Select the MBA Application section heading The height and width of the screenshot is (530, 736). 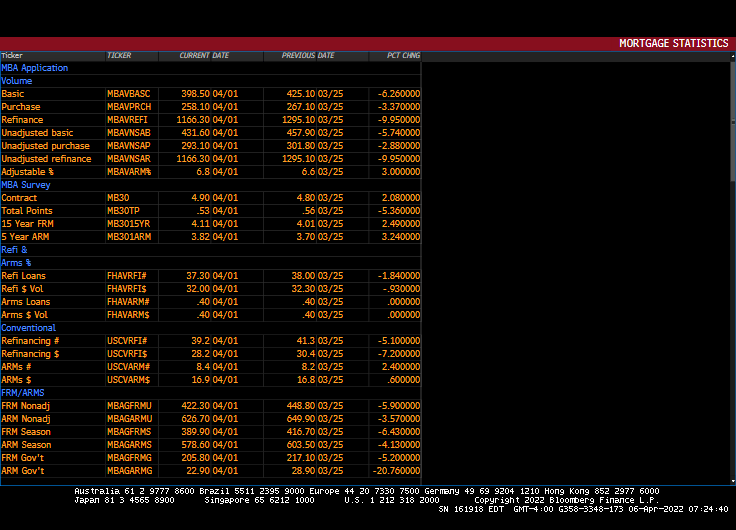[x=35, y=68]
